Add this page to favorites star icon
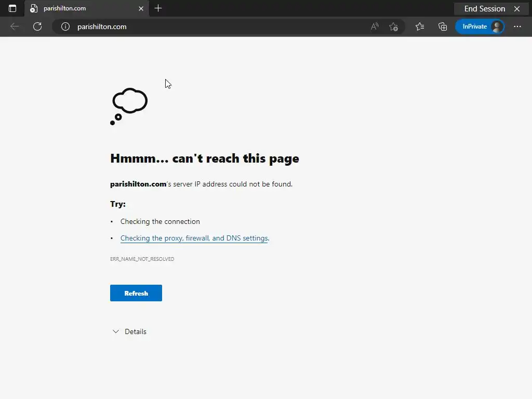Image resolution: width=532 pixels, height=399 pixels. click(x=394, y=26)
